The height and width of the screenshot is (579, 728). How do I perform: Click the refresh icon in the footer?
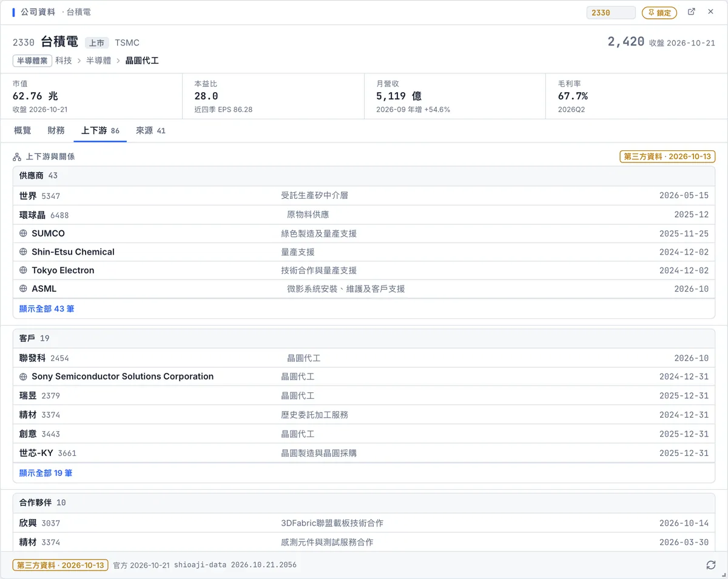[710, 565]
